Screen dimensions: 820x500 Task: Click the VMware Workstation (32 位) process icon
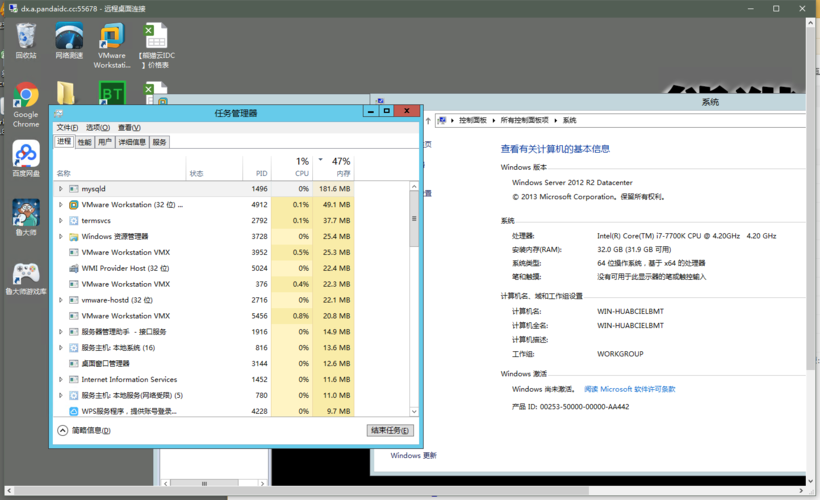(x=74, y=204)
